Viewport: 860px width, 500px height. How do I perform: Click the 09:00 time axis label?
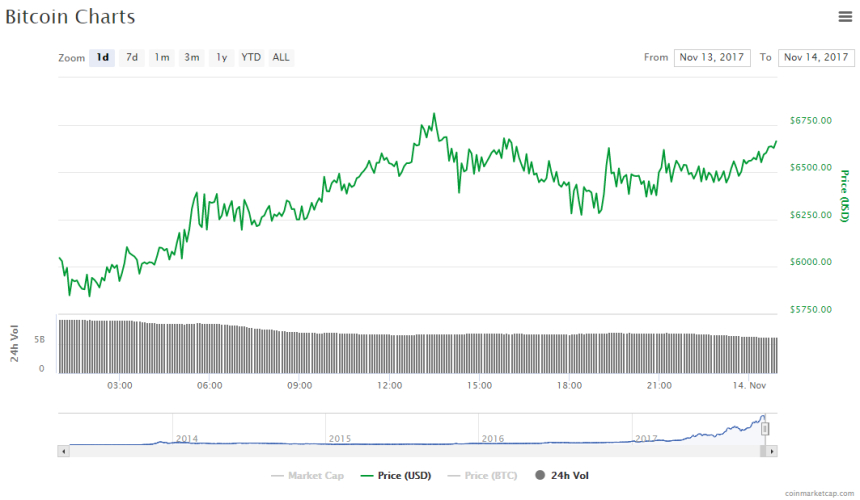(299, 385)
